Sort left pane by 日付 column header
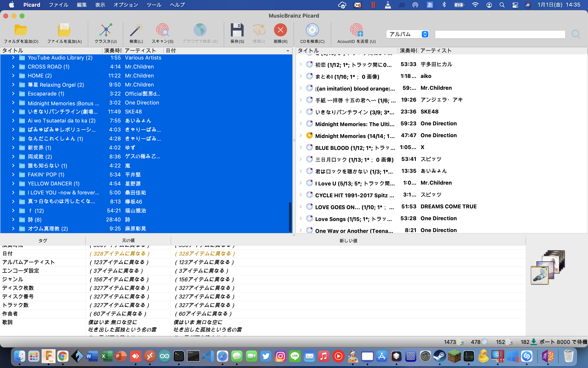Image resolution: width=588 pixels, height=368 pixels. pos(227,50)
